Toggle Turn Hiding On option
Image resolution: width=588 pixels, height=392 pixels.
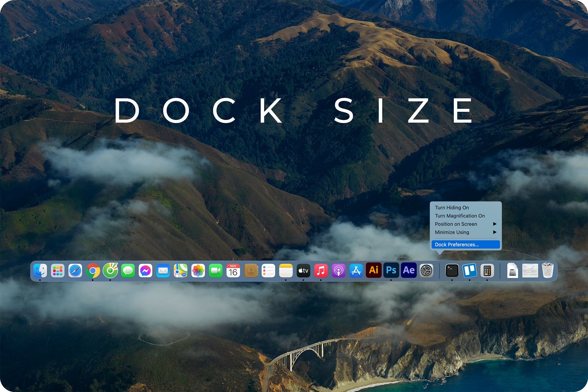[x=450, y=208]
